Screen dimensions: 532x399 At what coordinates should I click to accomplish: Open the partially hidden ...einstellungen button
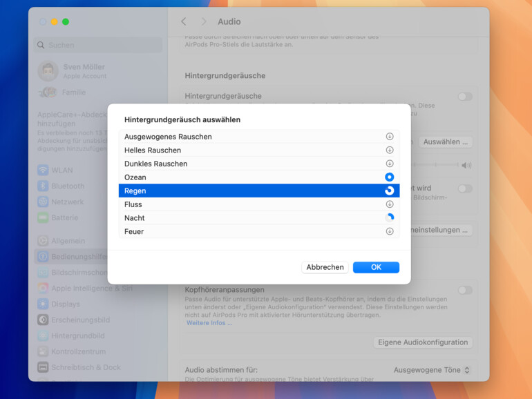click(440, 230)
